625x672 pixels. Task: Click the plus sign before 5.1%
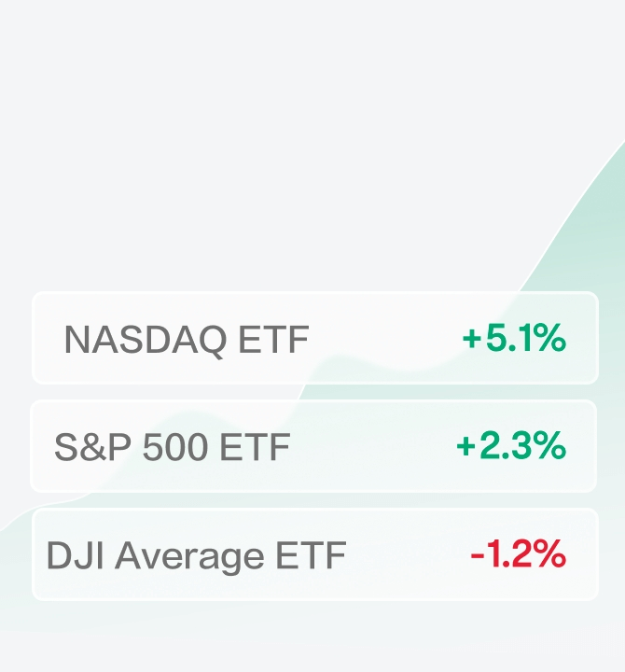tap(473, 340)
